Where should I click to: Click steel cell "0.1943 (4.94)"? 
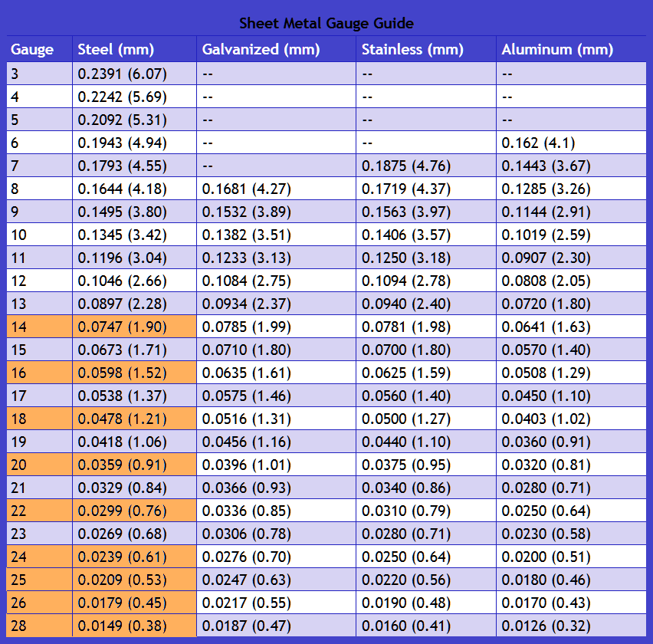(x=135, y=143)
